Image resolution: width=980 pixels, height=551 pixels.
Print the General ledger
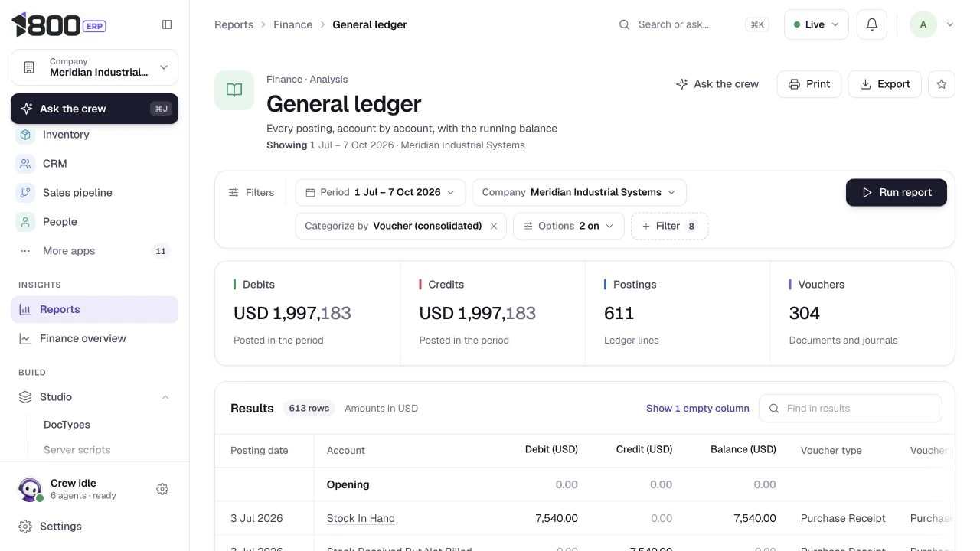809,84
